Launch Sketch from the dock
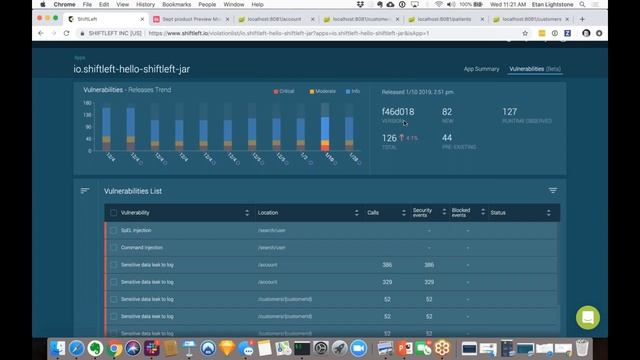 tap(227, 349)
